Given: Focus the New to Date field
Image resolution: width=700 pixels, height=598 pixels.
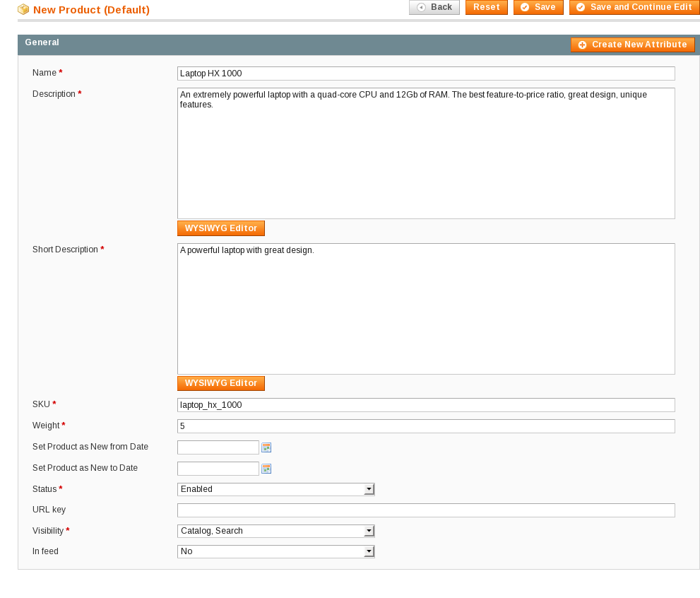Looking at the screenshot, I should pos(218,469).
